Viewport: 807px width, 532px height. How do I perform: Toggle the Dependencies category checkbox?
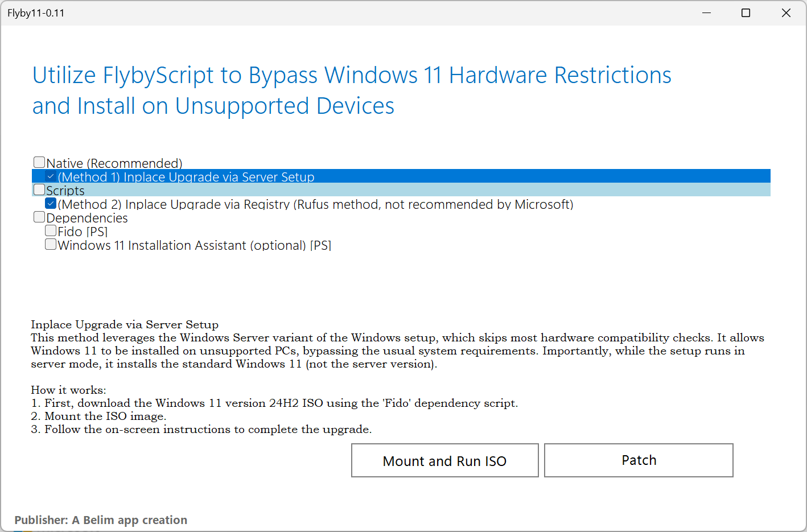[39, 217]
